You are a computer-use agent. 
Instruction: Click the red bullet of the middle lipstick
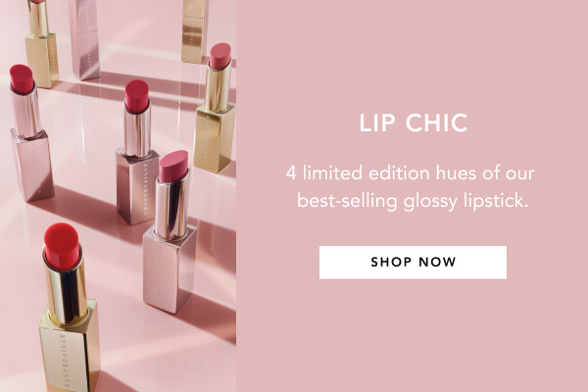coord(137,96)
